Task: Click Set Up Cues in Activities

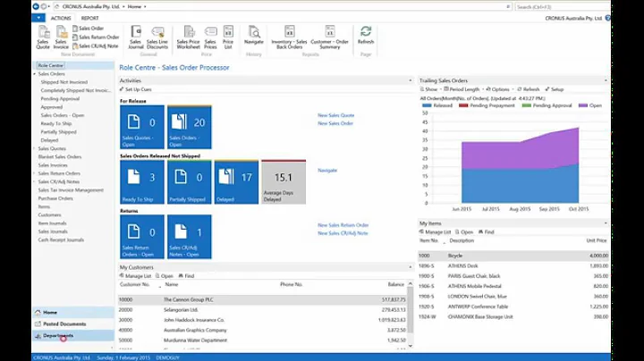Action: tap(136, 89)
